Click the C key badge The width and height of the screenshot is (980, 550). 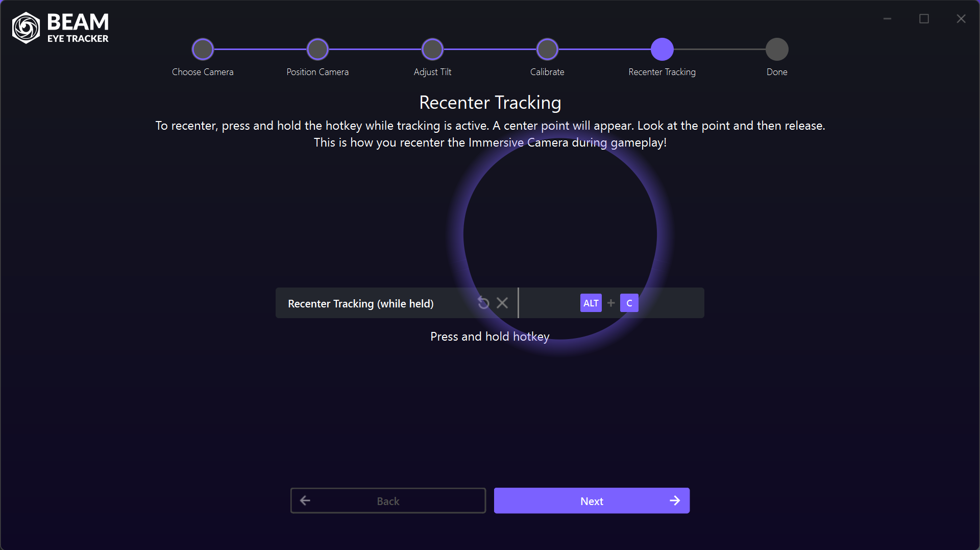pyautogui.click(x=629, y=303)
